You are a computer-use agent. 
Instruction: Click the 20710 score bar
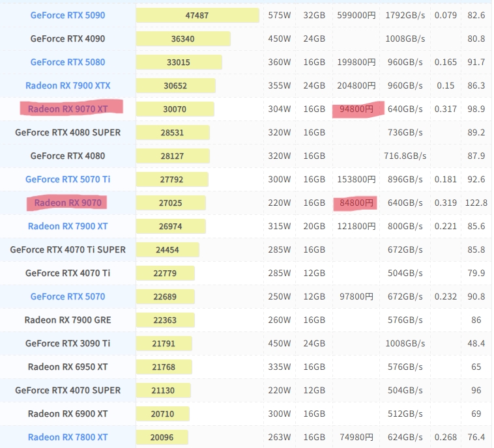(162, 414)
